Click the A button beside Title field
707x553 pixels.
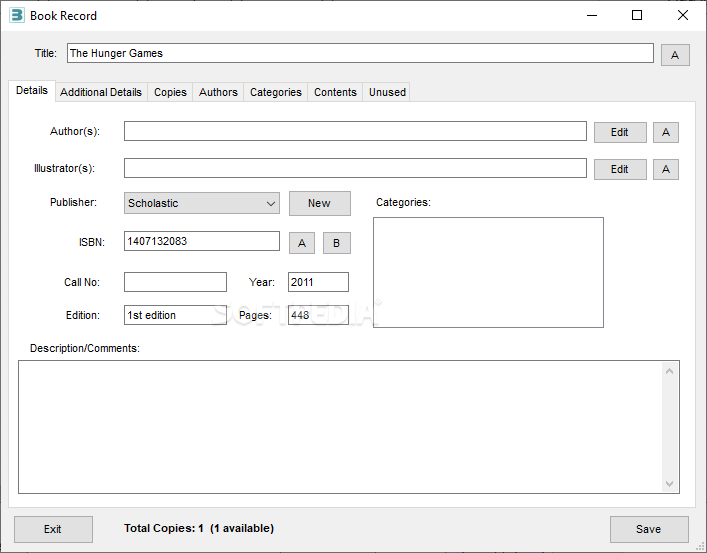tap(675, 55)
